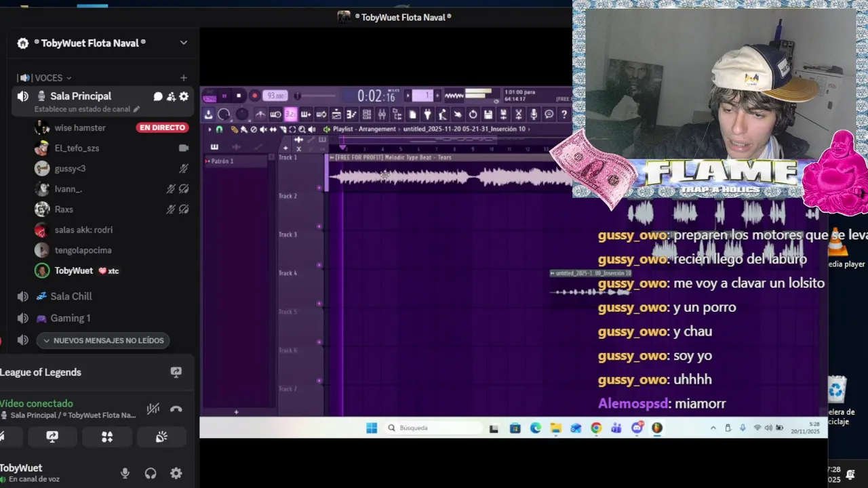Click the FL Studio record button
This screenshot has width=868, height=488.
(255, 96)
